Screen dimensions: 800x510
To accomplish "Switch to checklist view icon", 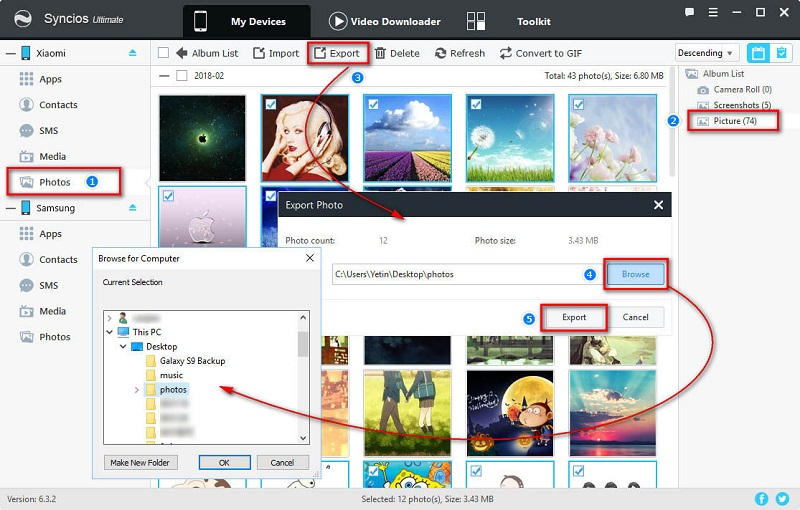I will (x=781, y=53).
